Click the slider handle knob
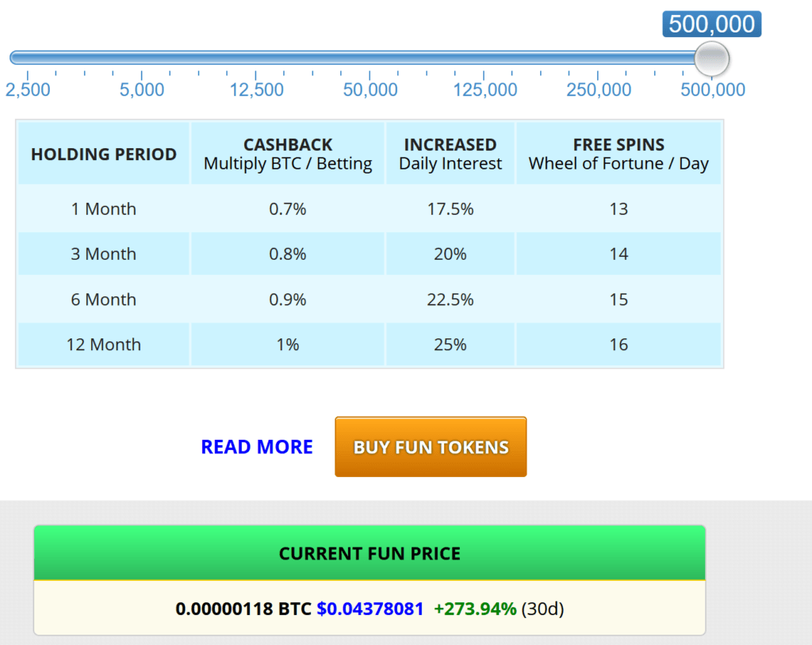The width and height of the screenshot is (812, 645). pyautogui.click(x=711, y=58)
